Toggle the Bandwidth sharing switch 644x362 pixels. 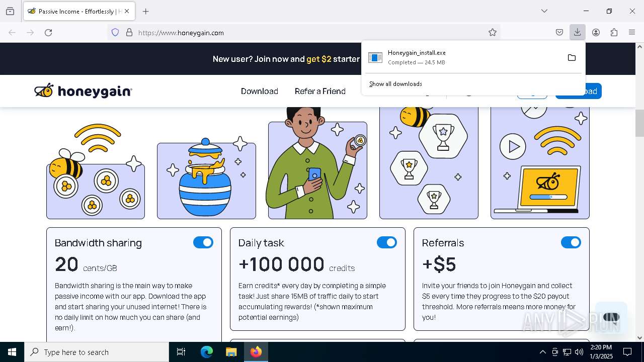click(x=203, y=242)
